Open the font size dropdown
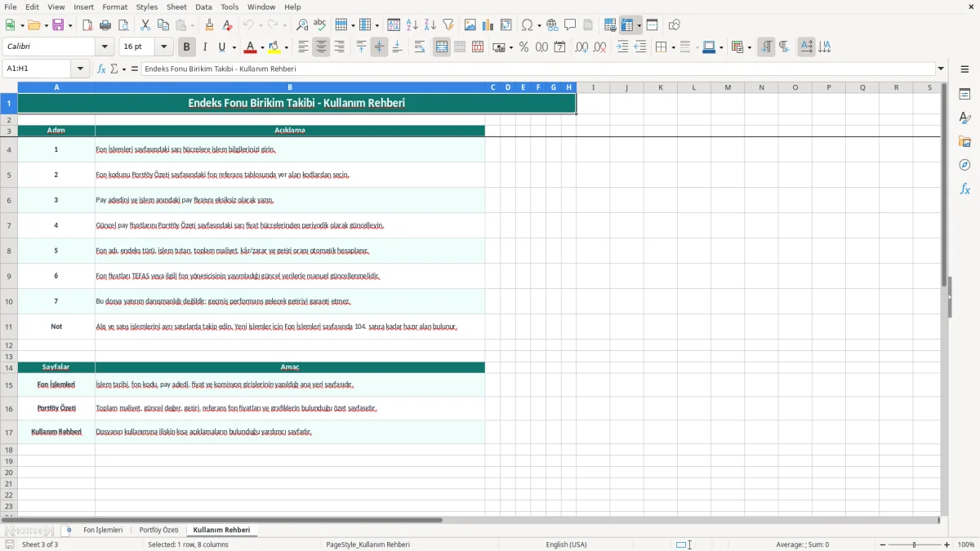 [x=164, y=47]
